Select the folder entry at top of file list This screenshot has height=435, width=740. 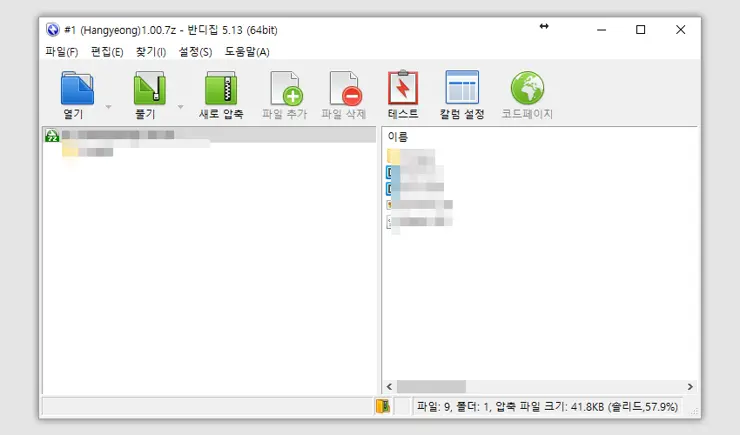(x=411, y=156)
